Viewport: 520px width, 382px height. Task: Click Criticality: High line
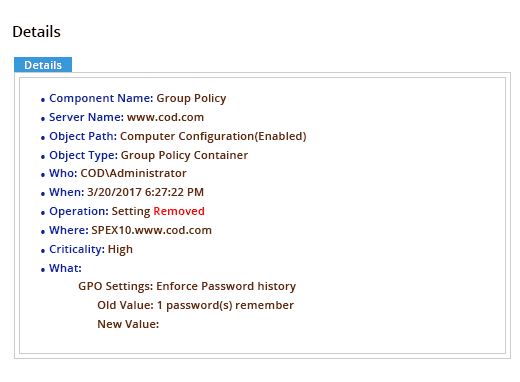click(91, 249)
